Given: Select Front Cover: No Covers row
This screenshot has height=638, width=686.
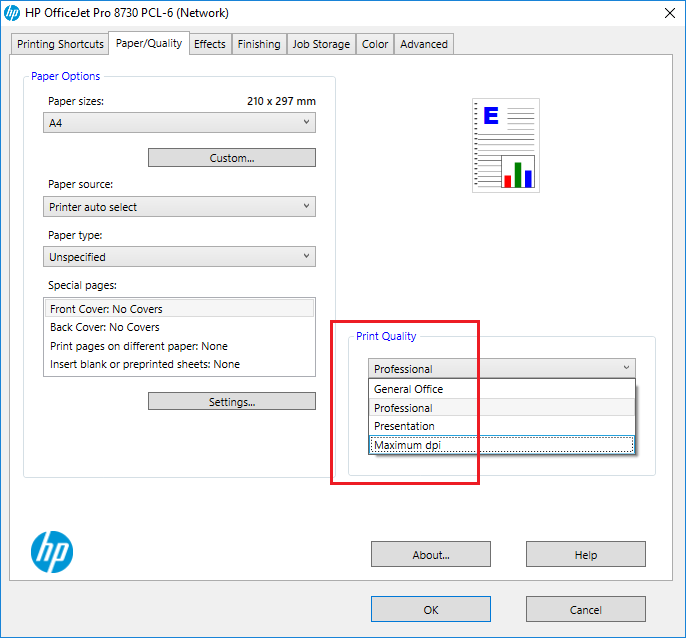Looking at the screenshot, I should (x=179, y=309).
